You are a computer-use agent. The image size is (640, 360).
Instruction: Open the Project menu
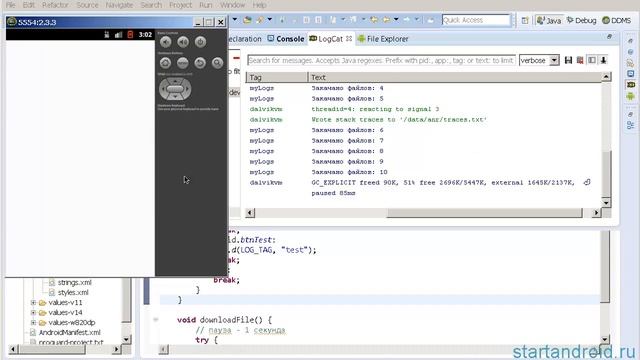click(180, 5)
